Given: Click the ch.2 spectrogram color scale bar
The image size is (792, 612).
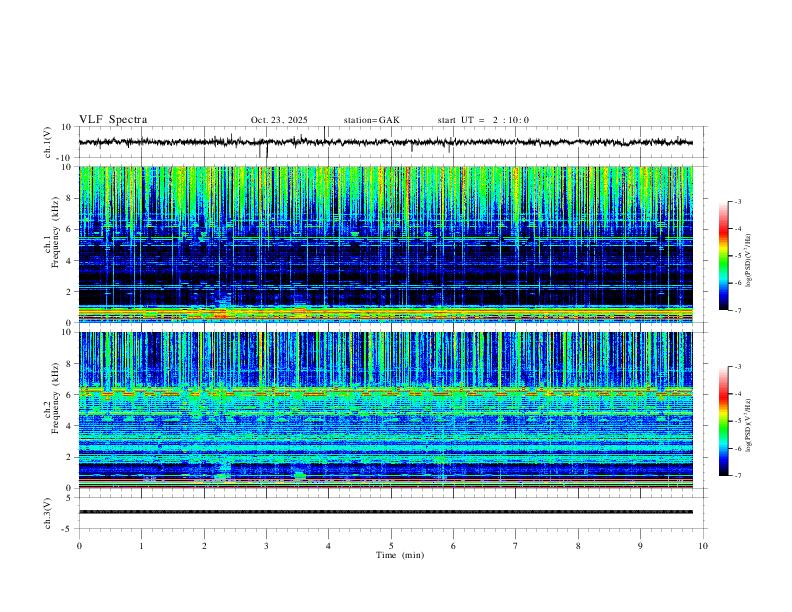Looking at the screenshot, I should coord(723,421).
